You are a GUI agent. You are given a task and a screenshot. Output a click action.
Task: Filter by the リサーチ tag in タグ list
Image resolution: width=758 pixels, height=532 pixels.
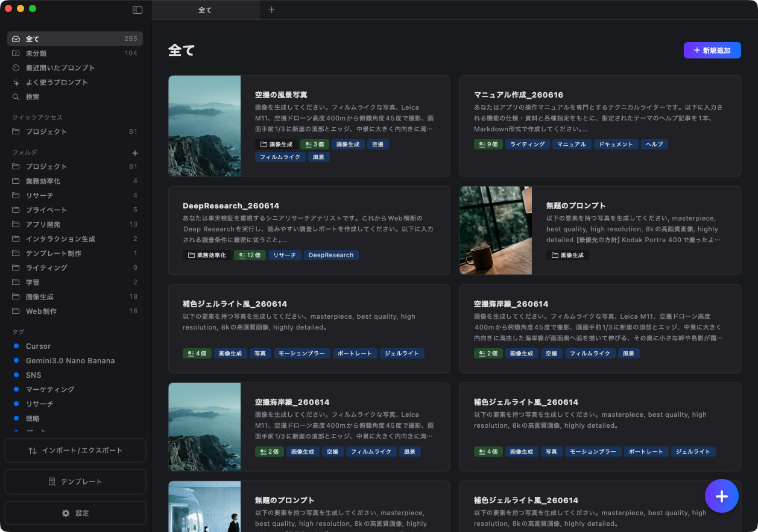point(75,404)
